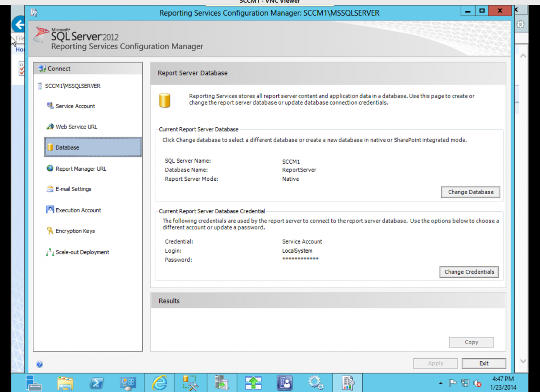
Task: Select the SCCM1\MSSQLSERVER server node
Action: (72, 86)
